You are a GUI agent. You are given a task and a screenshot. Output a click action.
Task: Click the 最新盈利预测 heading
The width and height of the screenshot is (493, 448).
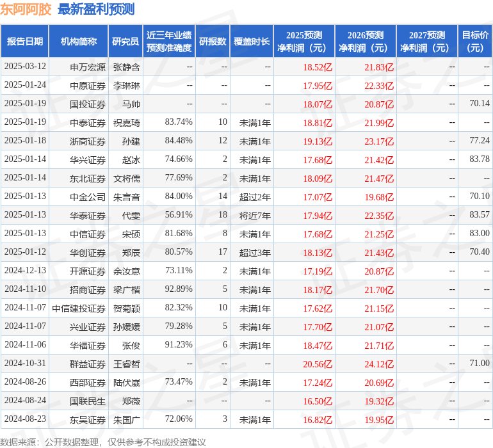96,9
